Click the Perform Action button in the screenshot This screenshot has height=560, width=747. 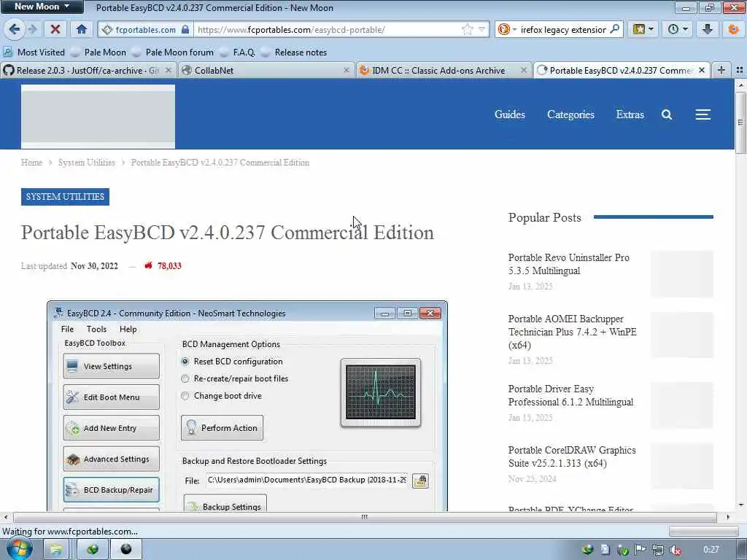click(x=222, y=427)
